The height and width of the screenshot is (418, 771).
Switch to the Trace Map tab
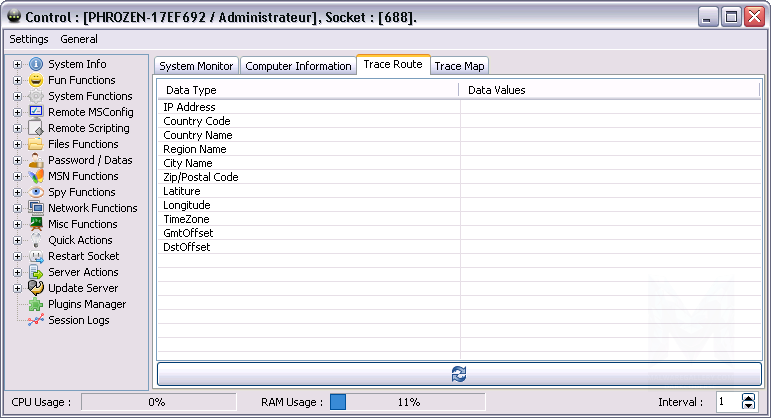coord(459,66)
